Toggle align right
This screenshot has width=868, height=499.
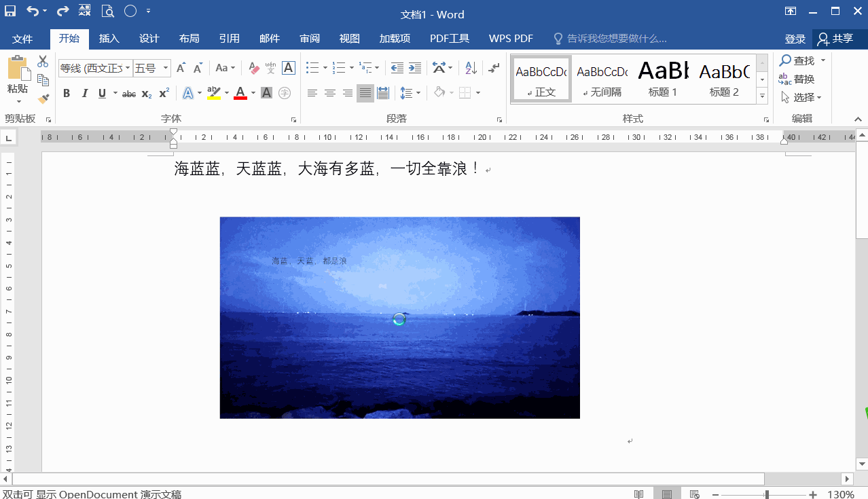pos(348,93)
